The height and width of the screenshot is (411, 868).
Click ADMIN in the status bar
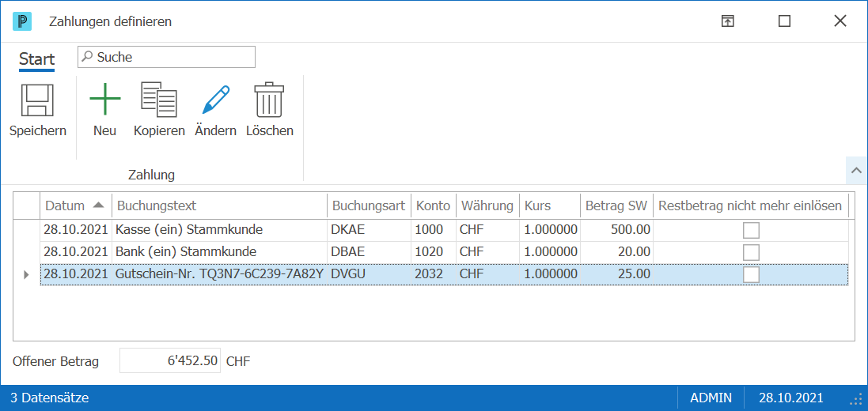pos(711,398)
